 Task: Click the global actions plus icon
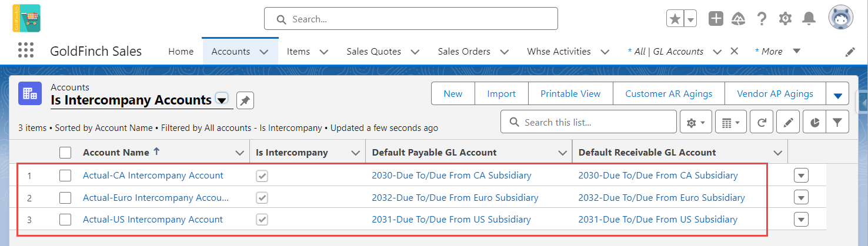click(716, 19)
